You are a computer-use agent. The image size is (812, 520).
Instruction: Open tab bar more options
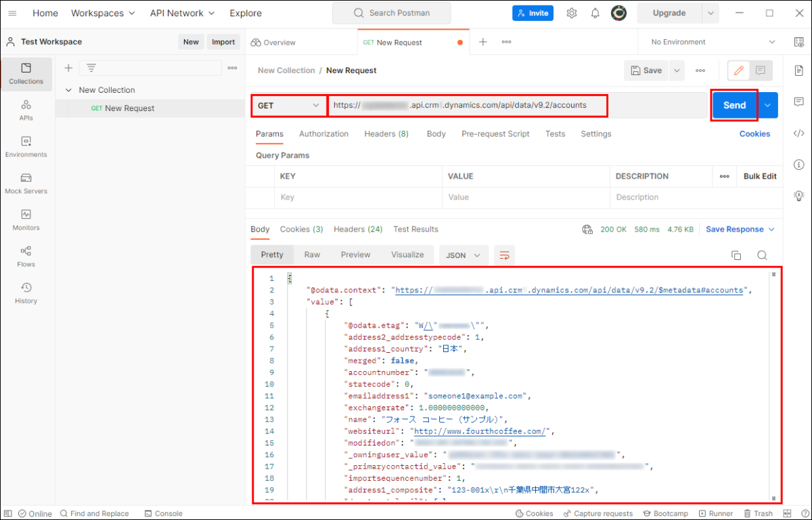(x=506, y=42)
